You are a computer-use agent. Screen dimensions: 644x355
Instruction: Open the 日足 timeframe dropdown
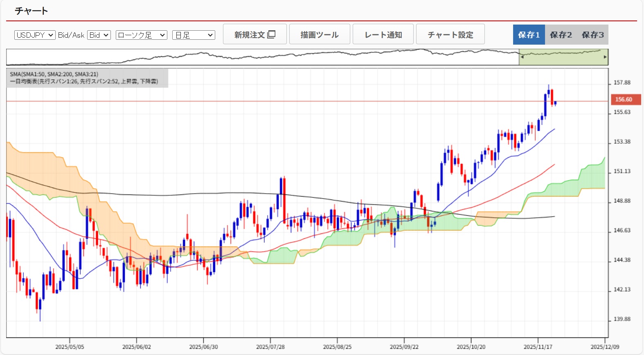tap(194, 35)
